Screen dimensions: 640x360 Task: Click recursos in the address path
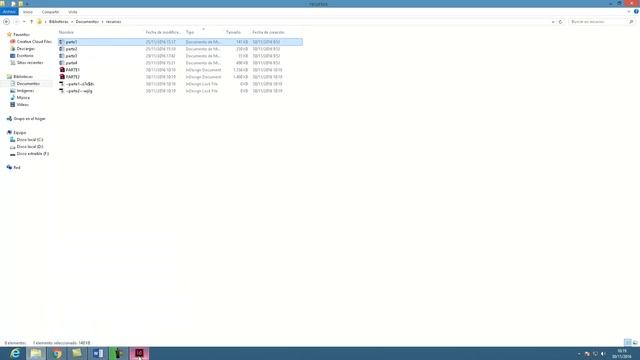pyautogui.click(x=113, y=22)
